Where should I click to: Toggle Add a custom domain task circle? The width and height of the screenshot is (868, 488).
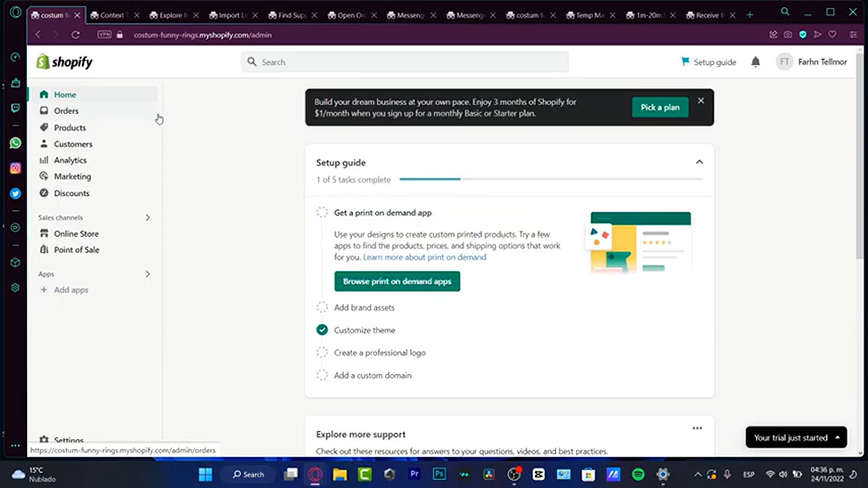(322, 375)
